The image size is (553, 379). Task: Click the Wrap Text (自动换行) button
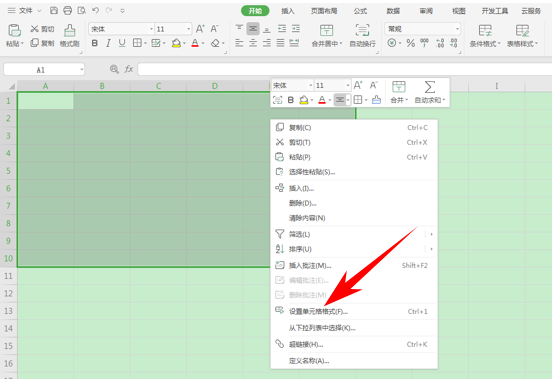[x=362, y=35]
